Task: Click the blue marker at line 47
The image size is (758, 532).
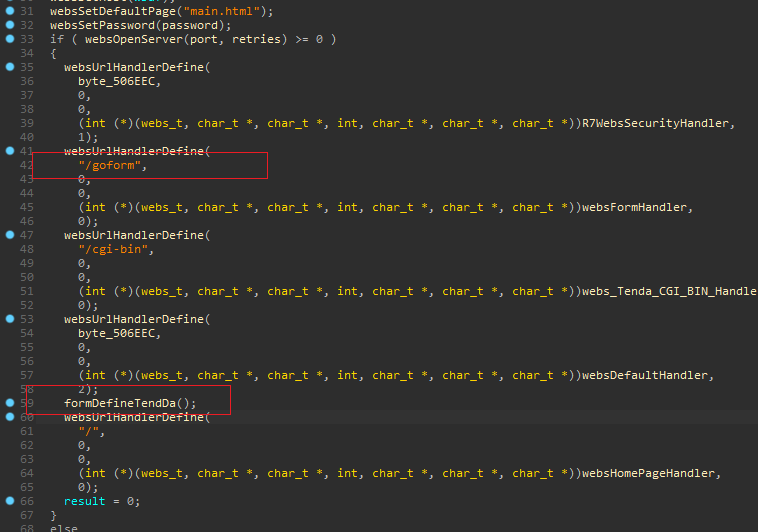Action: [10, 235]
